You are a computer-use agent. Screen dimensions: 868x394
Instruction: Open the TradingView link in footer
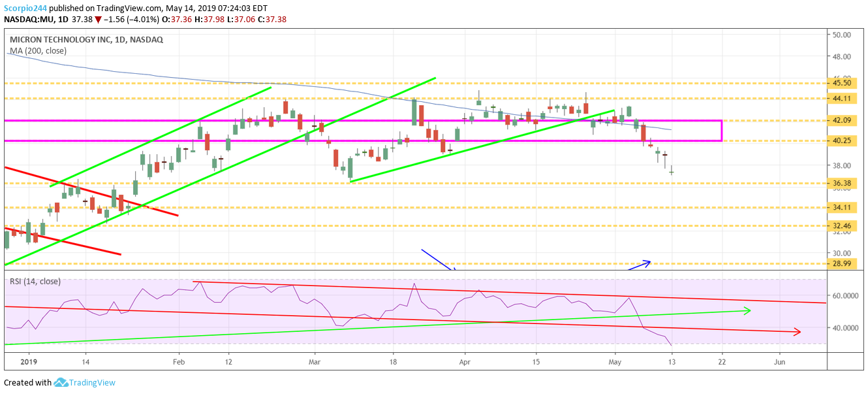(x=93, y=382)
